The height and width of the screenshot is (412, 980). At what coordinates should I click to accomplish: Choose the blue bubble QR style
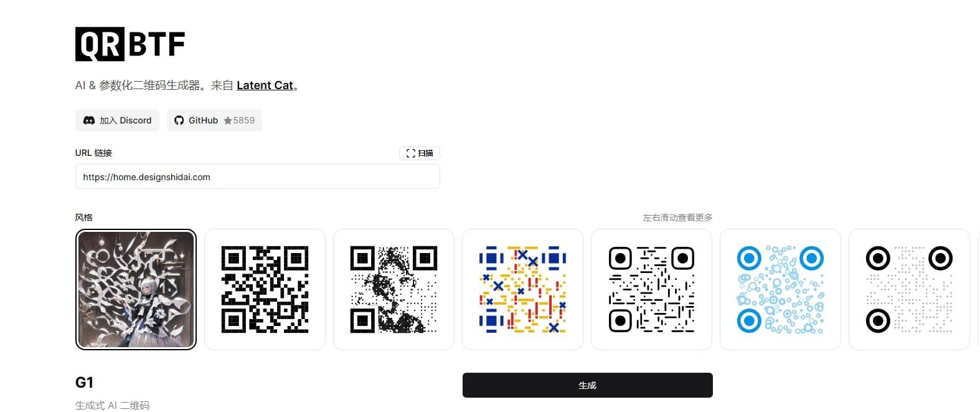[780, 289]
